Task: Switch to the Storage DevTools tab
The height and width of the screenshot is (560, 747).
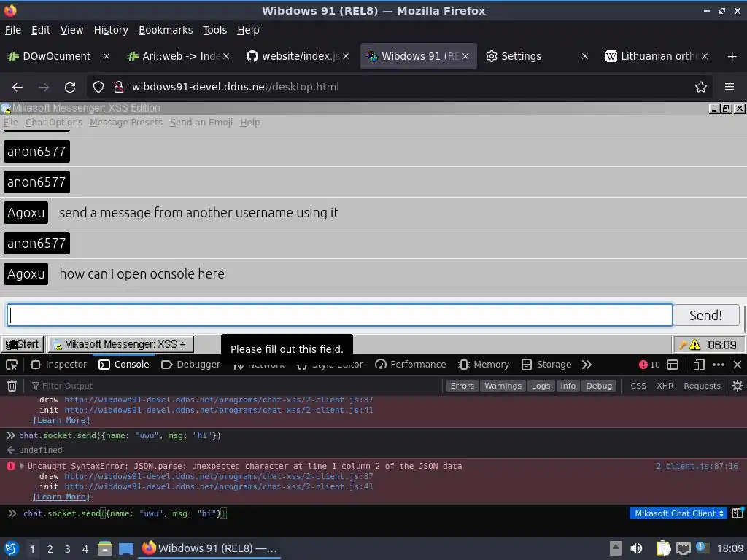Action: [546, 365]
